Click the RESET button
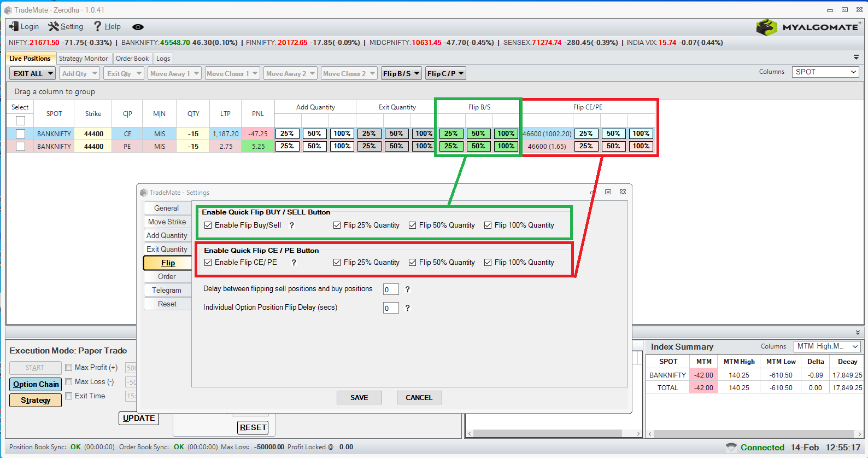Image resolution: width=868 pixels, height=458 pixels. click(x=253, y=428)
